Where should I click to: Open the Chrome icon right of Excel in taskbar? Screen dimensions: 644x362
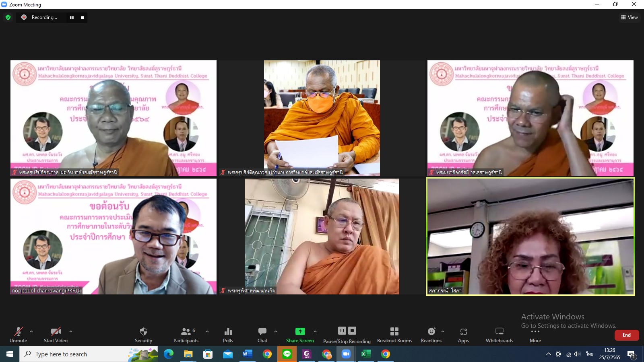pos(386,354)
